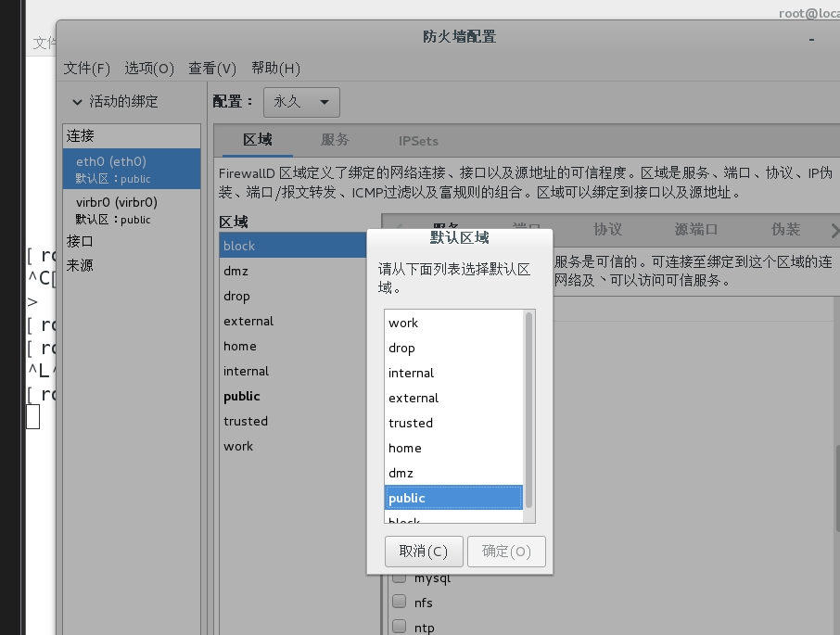Toggle the nfs service checkbox
The width and height of the screenshot is (840, 635).
(399, 602)
